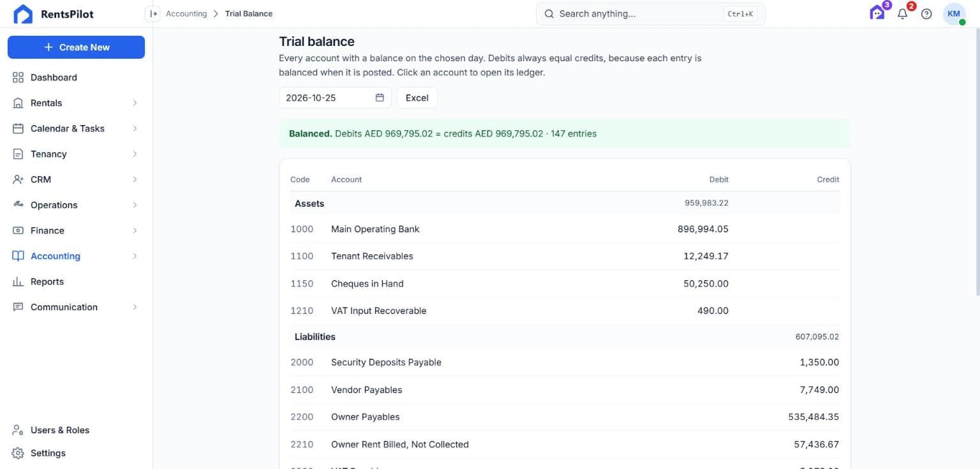Viewport: 980px width, 469px height.
Task: Select the Accounting sidebar item
Action: tap(76, 256)
